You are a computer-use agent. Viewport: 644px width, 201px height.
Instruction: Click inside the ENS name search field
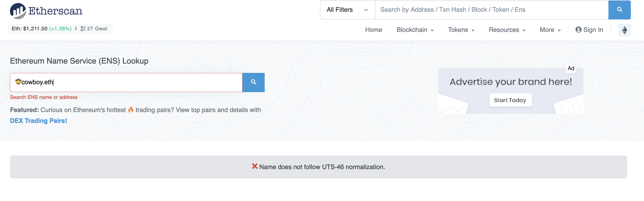(125, 82)
